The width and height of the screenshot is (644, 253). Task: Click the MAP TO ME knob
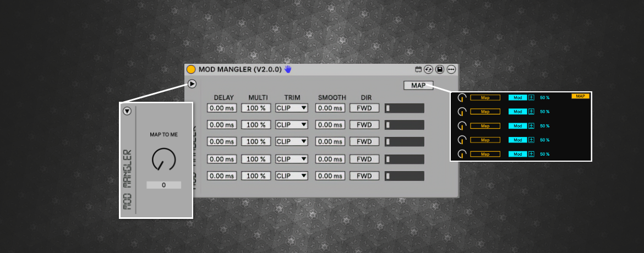click(163, 159)
